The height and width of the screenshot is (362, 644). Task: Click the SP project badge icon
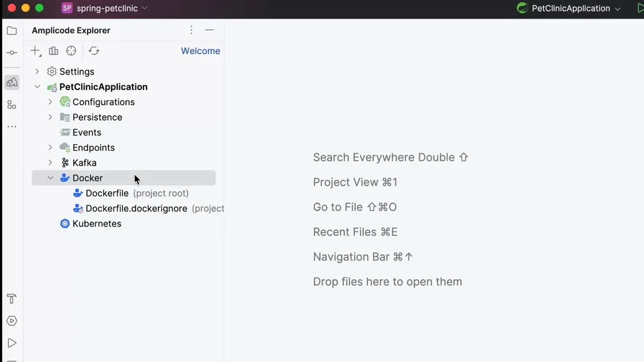[67, 8]
